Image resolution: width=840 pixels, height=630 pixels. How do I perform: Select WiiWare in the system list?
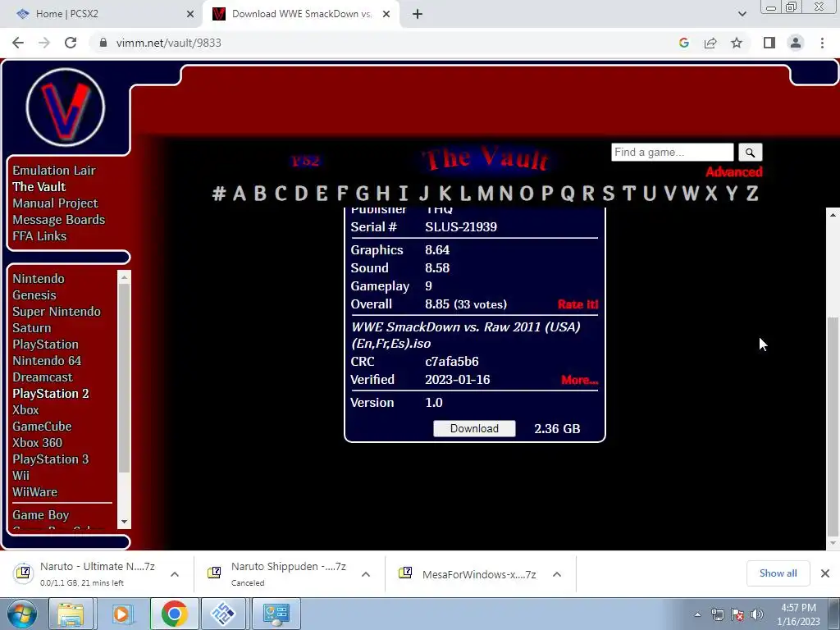click(x=34, y=492)
